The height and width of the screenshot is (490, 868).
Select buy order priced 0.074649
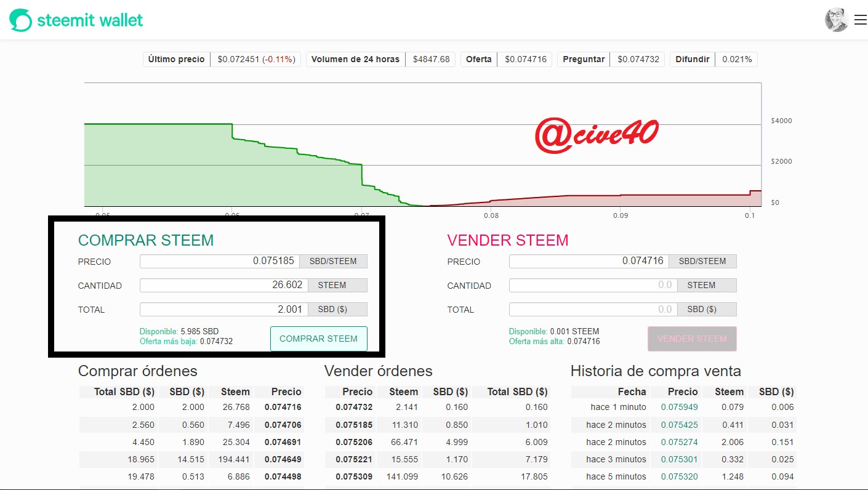pos(191,459)
